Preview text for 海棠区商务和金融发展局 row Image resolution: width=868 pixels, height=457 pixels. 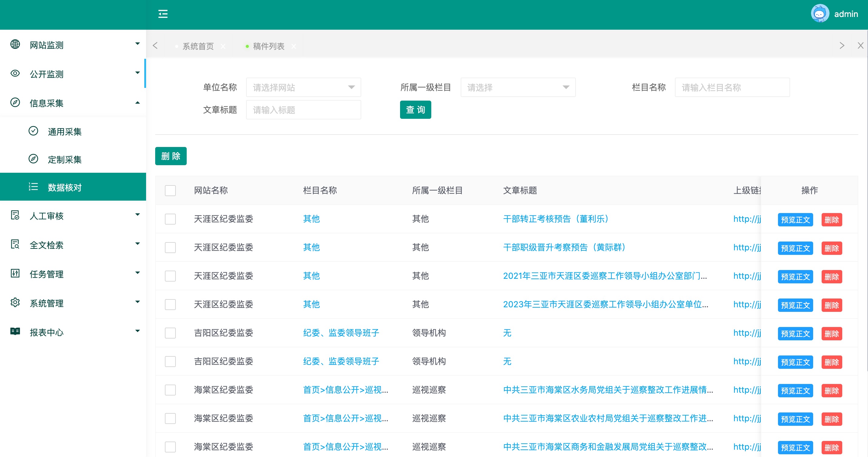[795, 448]
